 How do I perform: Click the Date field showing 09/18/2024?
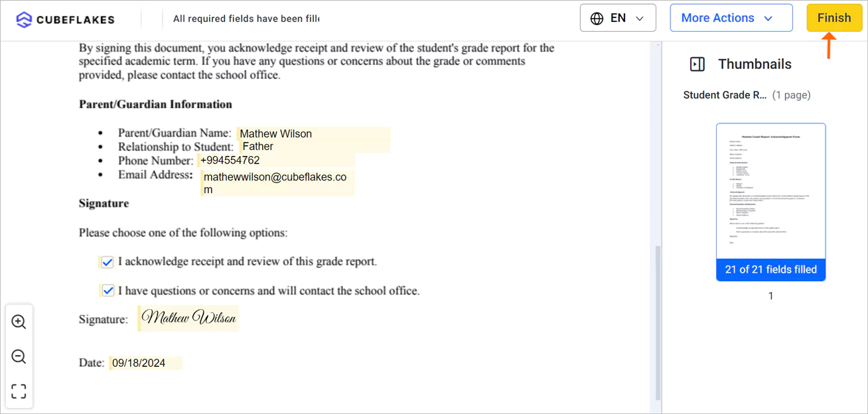click(146, 363)
